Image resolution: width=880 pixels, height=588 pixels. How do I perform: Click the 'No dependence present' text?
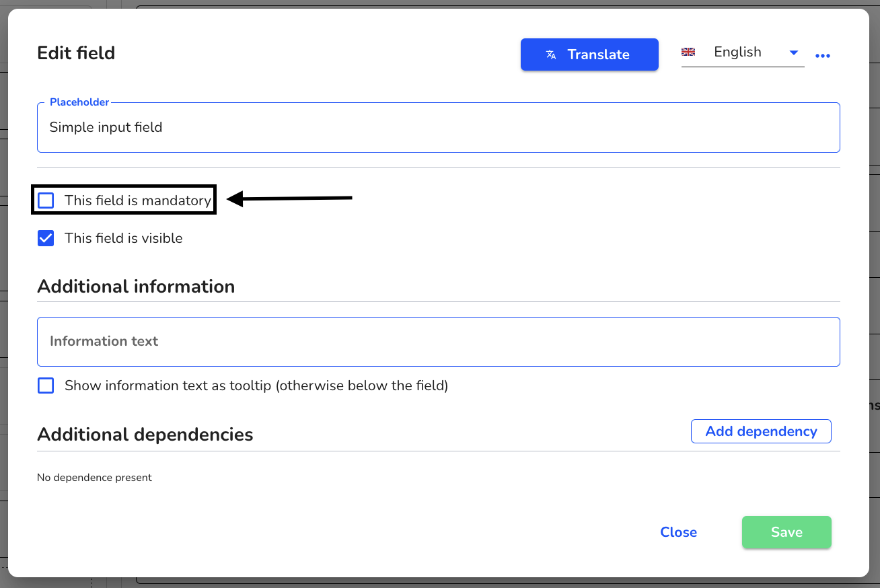tap(94, 478)
